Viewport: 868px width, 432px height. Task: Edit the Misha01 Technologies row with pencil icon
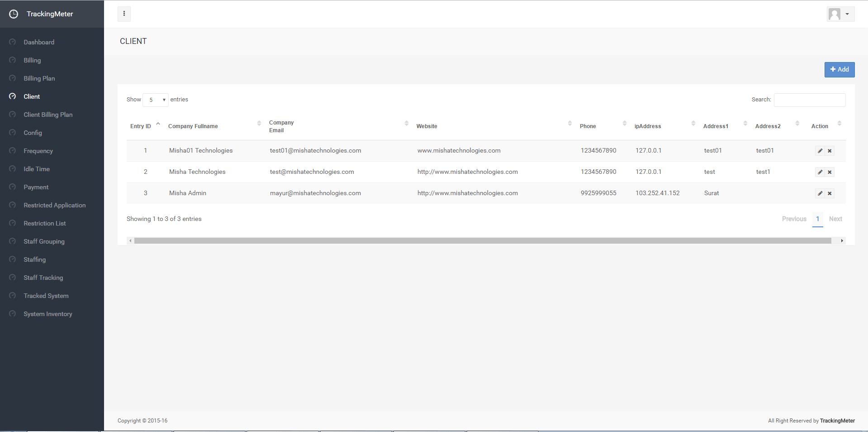click(820, 151)
